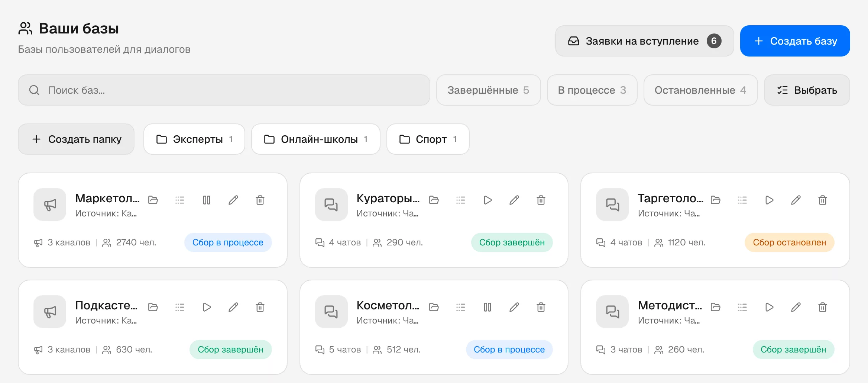
Task: Click the Создать папку button
Action: (76, 139)
